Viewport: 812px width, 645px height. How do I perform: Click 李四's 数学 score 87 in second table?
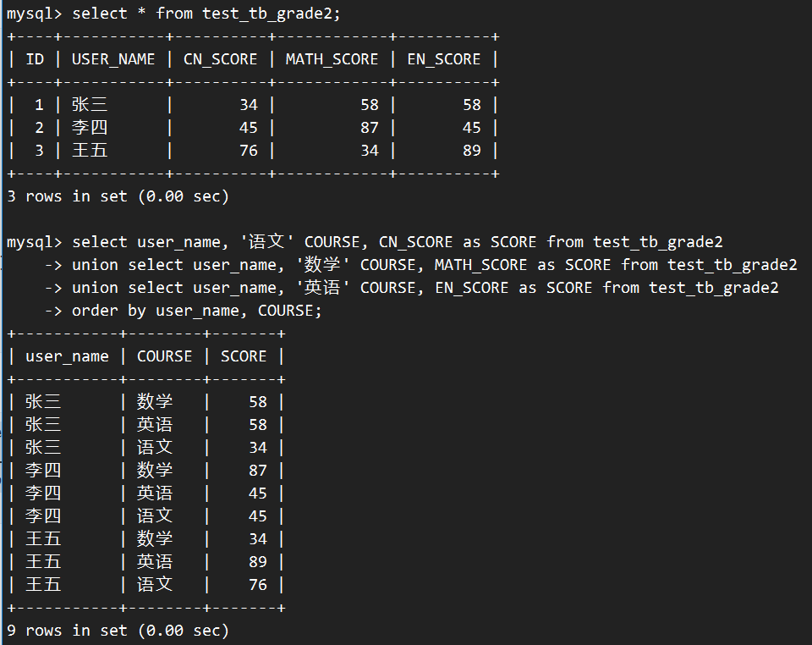[257, 471]
